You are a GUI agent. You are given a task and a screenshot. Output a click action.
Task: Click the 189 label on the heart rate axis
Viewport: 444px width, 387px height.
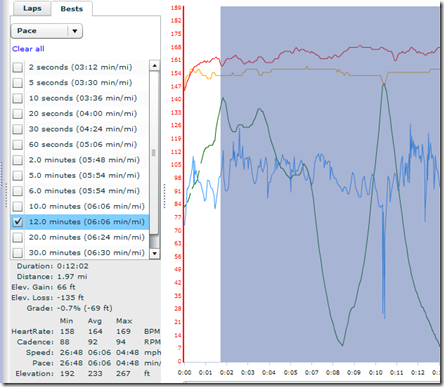click(x=176, y=8)
